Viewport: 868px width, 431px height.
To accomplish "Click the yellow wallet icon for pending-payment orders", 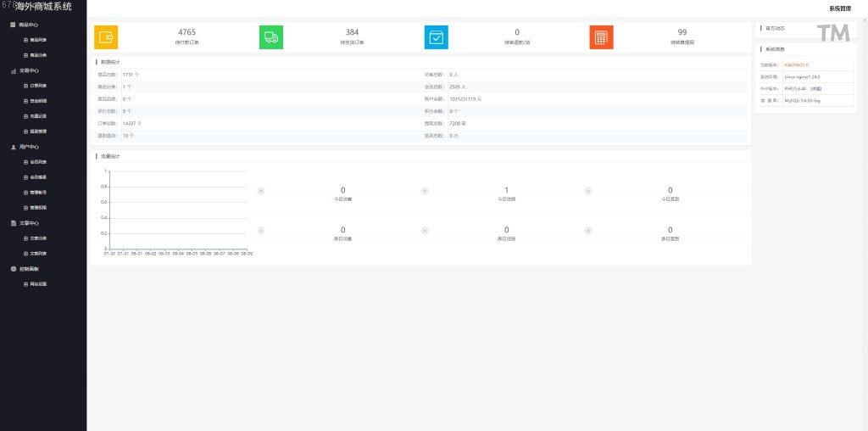I will [x=106, y=37].
